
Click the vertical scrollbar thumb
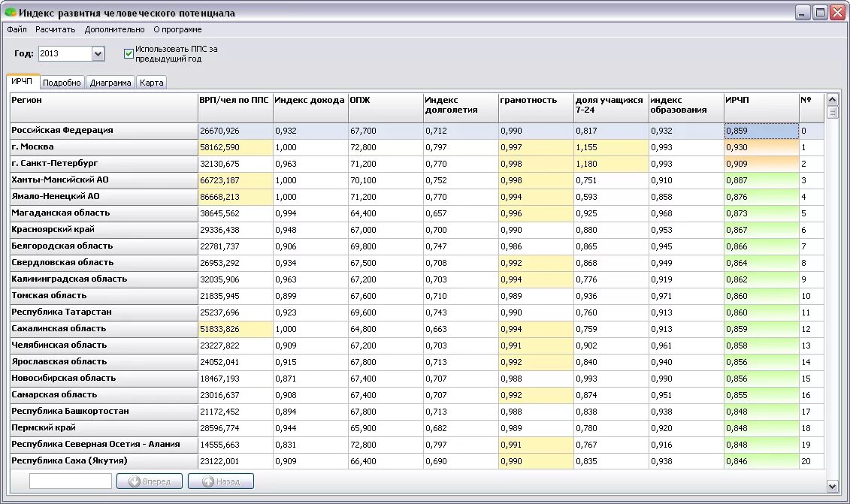[x=832, y=112]
